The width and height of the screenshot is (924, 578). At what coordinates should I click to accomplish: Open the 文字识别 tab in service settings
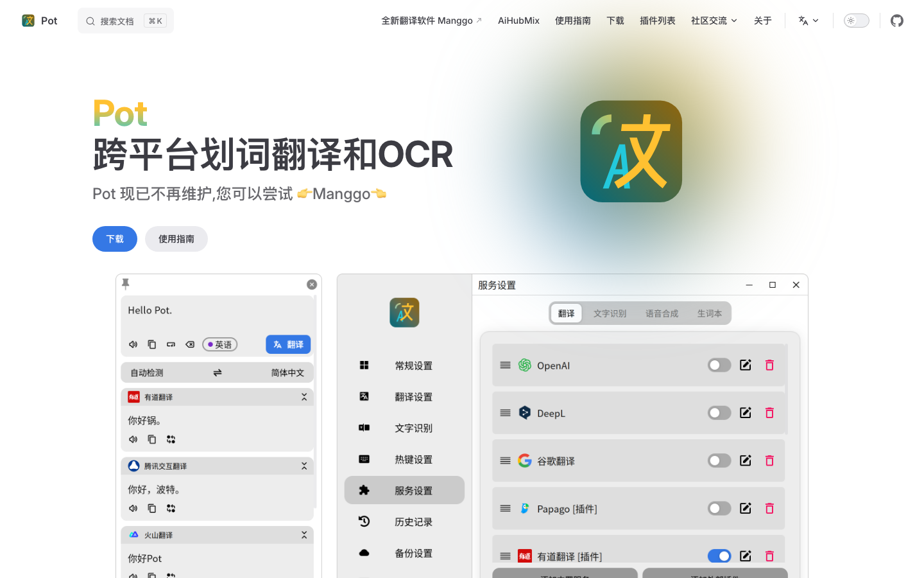(x=610, y=313)
